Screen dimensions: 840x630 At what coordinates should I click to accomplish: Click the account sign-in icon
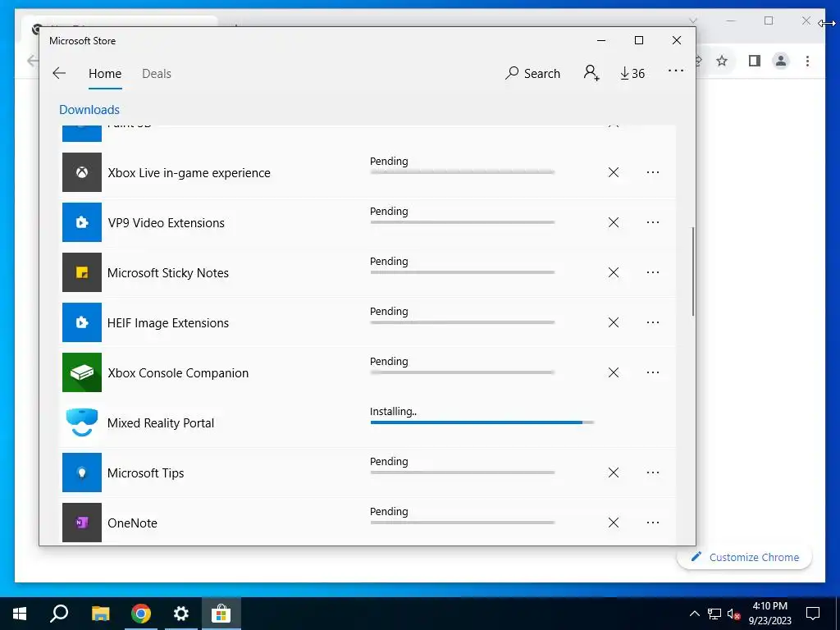pos(591,73)
